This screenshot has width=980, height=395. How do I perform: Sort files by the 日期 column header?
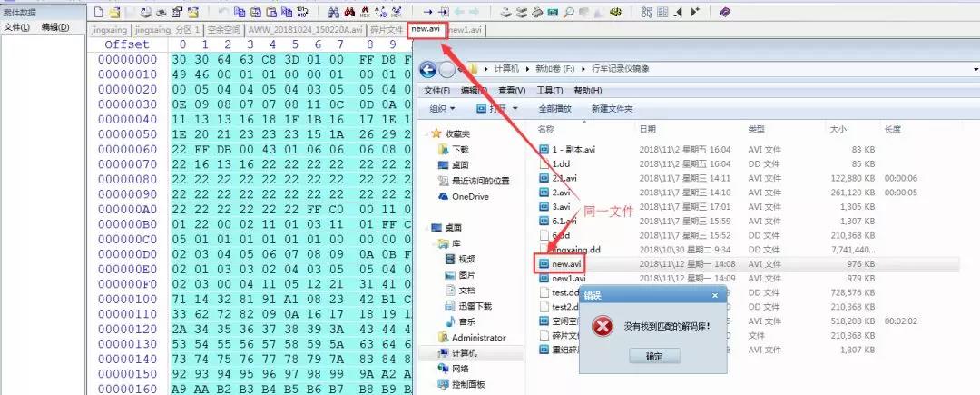(x=647, y=129)
